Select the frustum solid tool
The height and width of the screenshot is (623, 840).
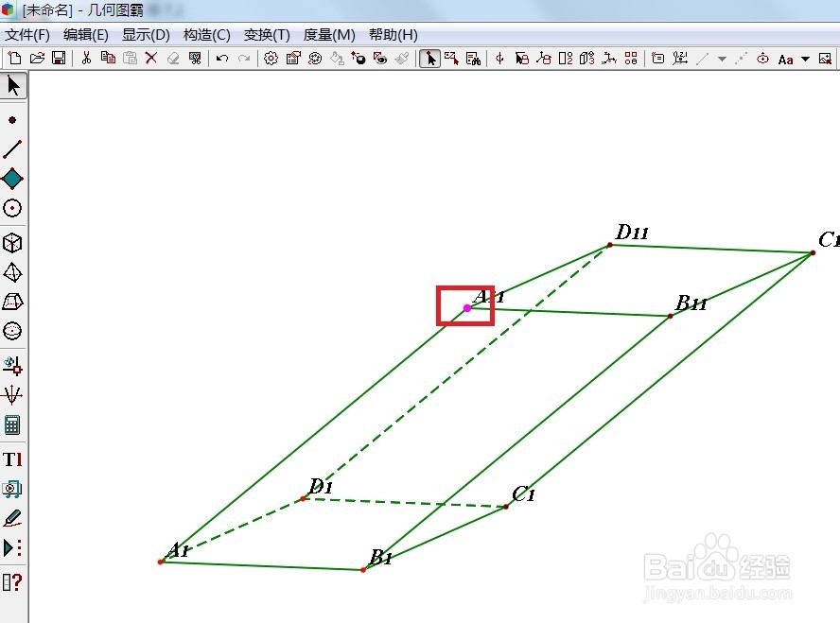[x=12, y=302]
